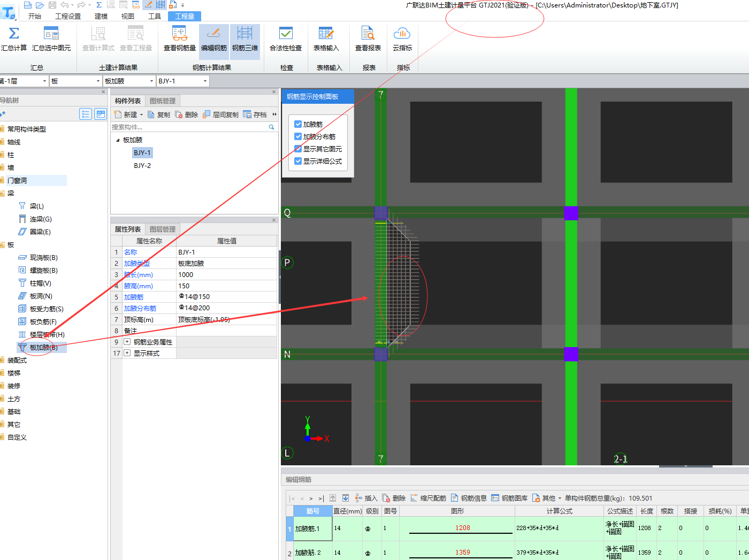Screen dimensions: 749x560
Task: Click the new file icon in quick access bar
Action: point(28,5)
